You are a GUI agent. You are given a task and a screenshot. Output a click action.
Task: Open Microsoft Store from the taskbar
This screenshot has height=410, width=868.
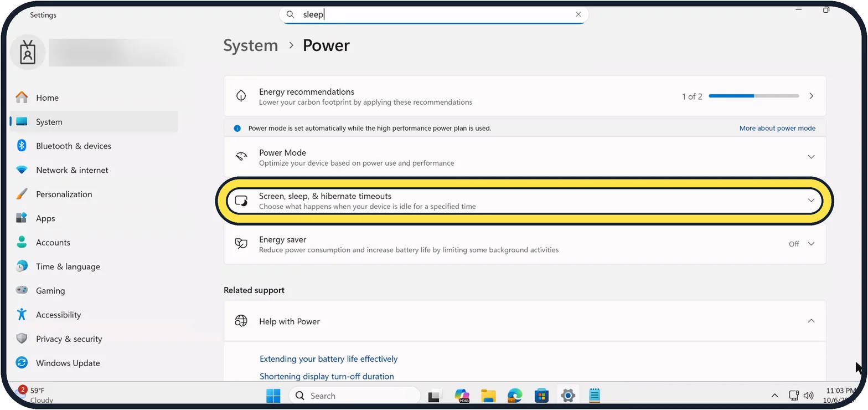pos(541,396)
